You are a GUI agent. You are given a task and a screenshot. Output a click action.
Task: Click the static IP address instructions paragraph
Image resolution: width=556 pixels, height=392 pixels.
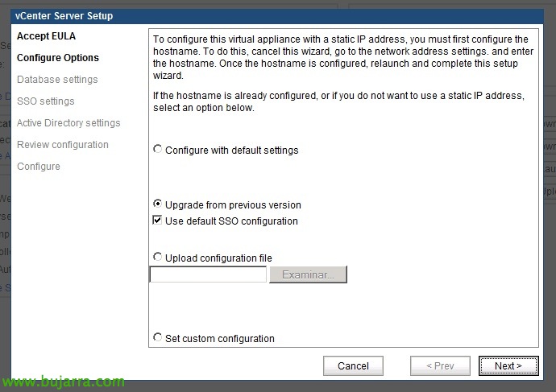coord(343,57)
